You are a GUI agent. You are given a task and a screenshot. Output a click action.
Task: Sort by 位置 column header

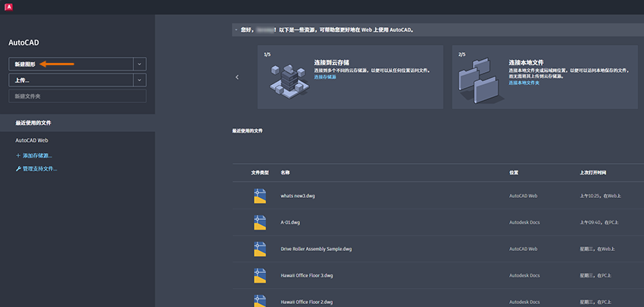514,173
